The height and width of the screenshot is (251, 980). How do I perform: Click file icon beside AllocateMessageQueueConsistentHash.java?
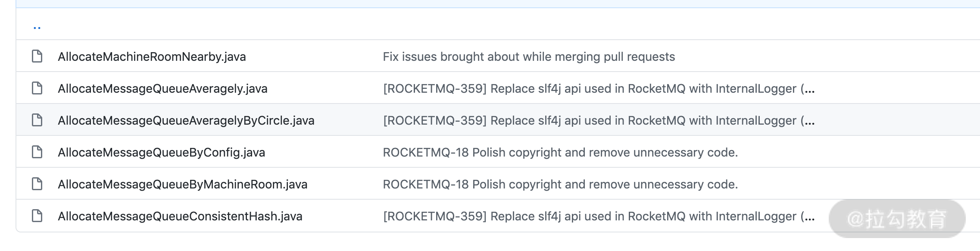click(37, 216)
